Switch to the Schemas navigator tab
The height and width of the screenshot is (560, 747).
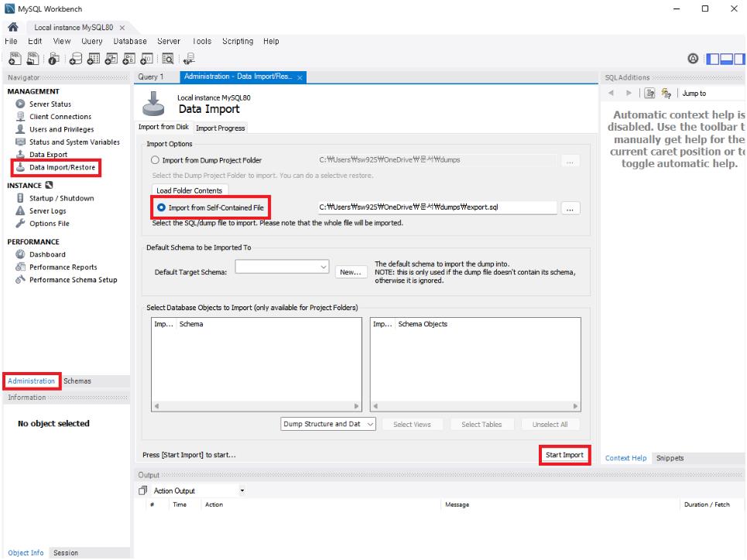click(x=77, y=381)
